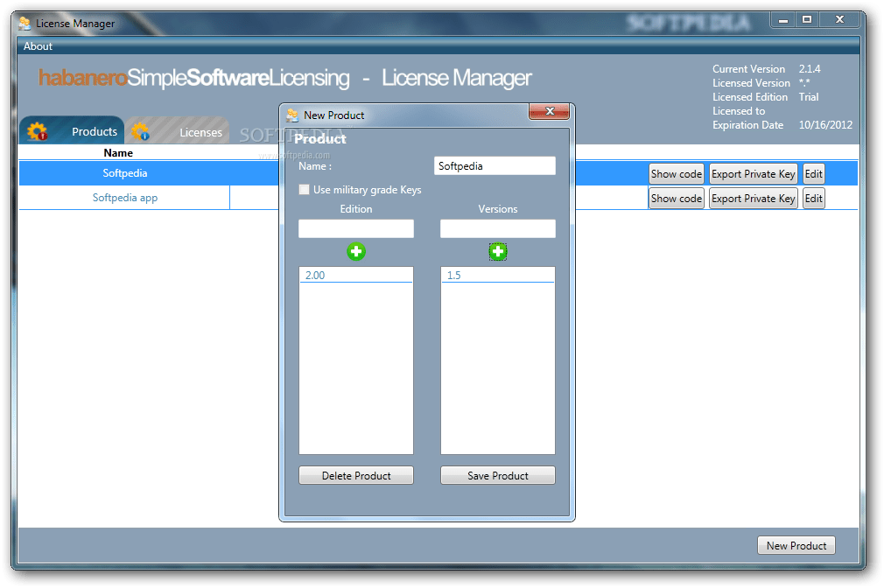Click the green plus to add a Version

(x=497, y=251)
